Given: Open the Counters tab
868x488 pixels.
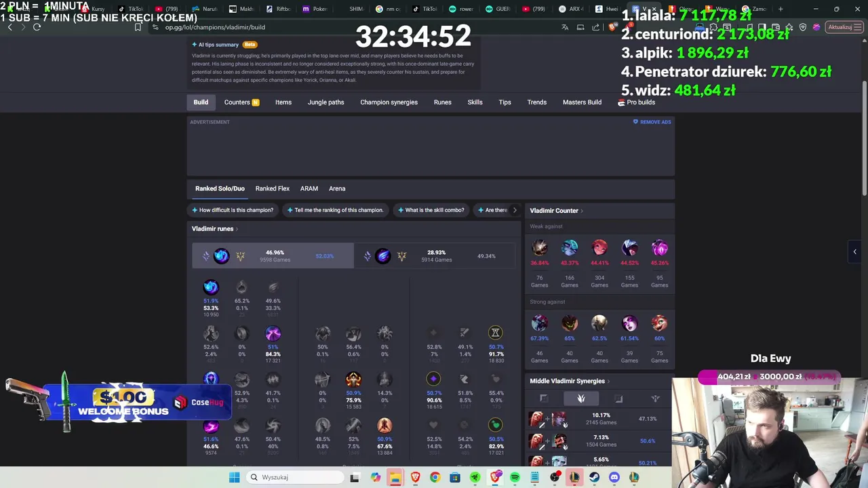Looking at the screenshot, I should (x=241, y=102).
